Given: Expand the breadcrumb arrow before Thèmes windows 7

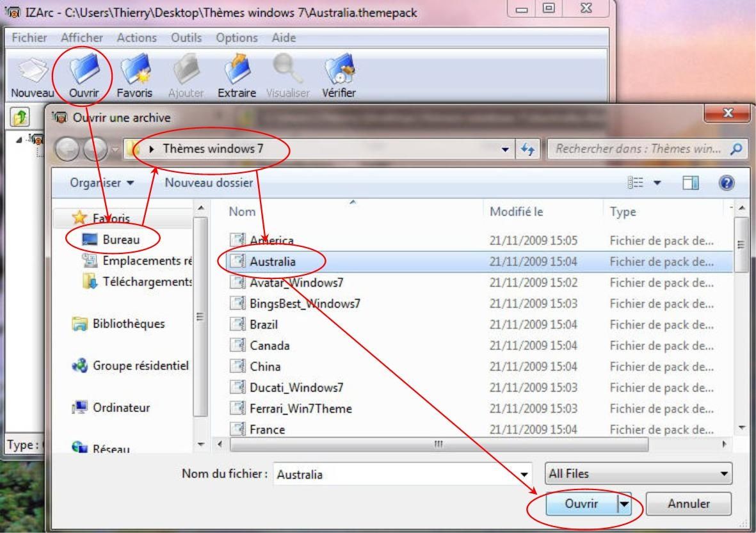Looking at the screenshot, I should (152, 149).
